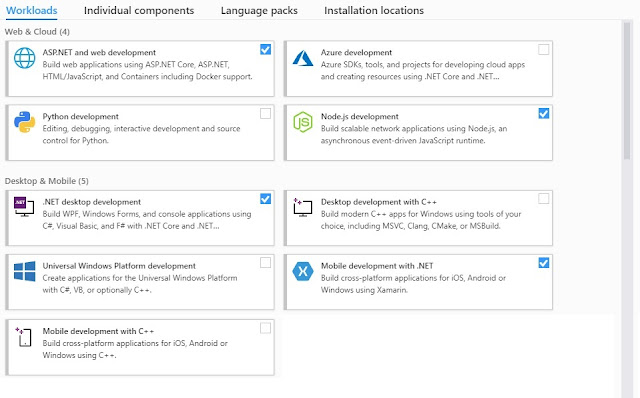Click the Xamarin Mobile .NET icon

click(x=303, y=271)
